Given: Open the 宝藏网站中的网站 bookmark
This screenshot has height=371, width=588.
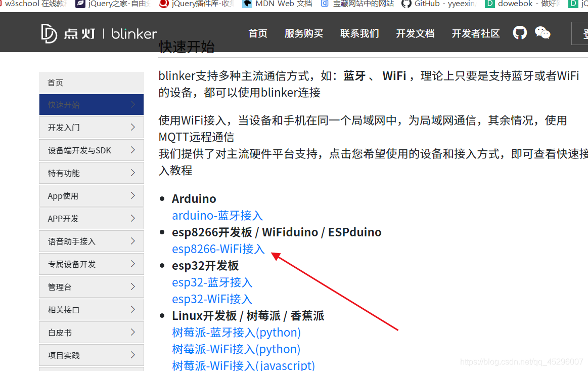Looking at the screenshot, I should pyautogui.click(x=357, y=4).
